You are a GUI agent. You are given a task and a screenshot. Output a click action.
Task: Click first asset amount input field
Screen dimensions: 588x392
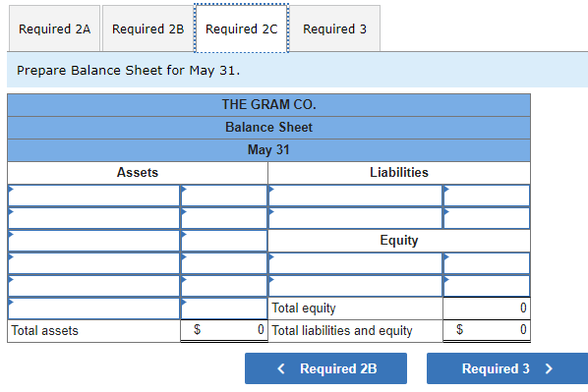click(224, 196)
